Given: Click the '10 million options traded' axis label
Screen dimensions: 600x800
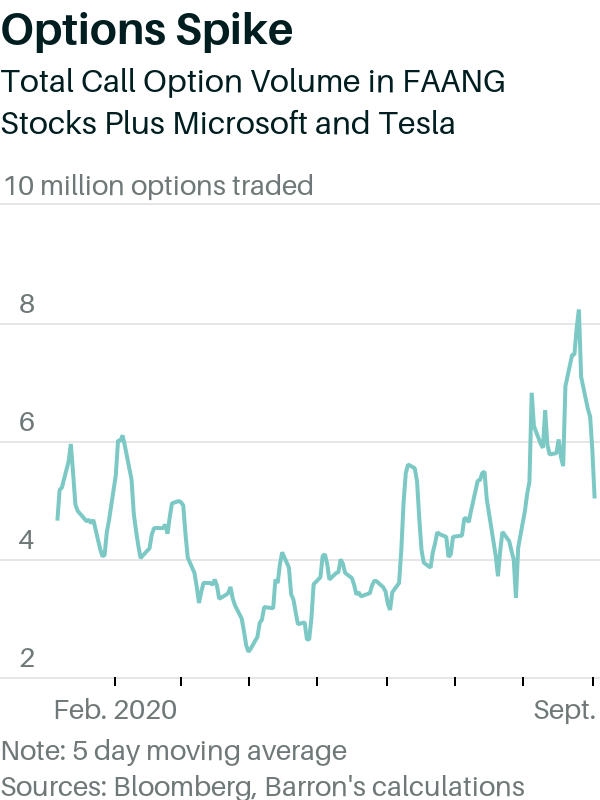Looking at the screenshot, I should 158,185.
